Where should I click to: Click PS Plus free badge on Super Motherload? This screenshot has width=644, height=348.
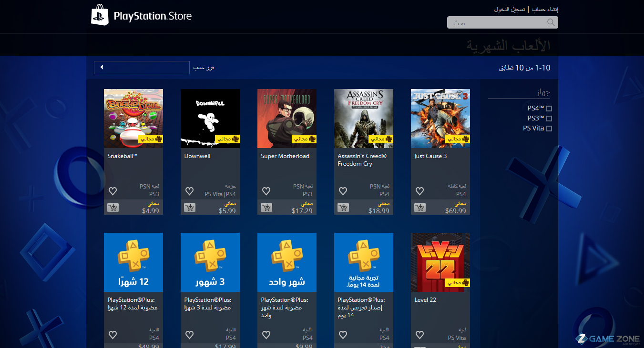pos(304,139)
